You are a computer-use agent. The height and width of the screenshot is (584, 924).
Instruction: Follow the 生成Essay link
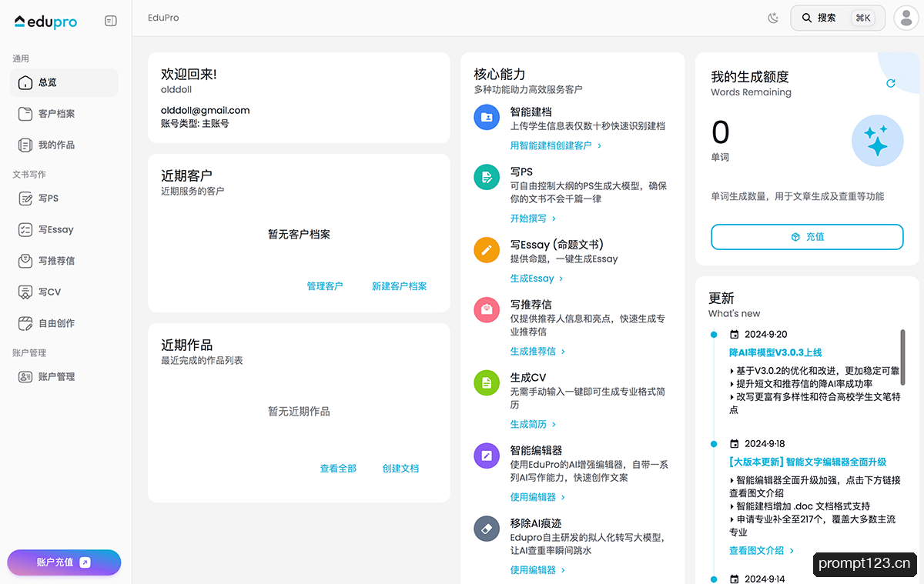click(537, 279)
